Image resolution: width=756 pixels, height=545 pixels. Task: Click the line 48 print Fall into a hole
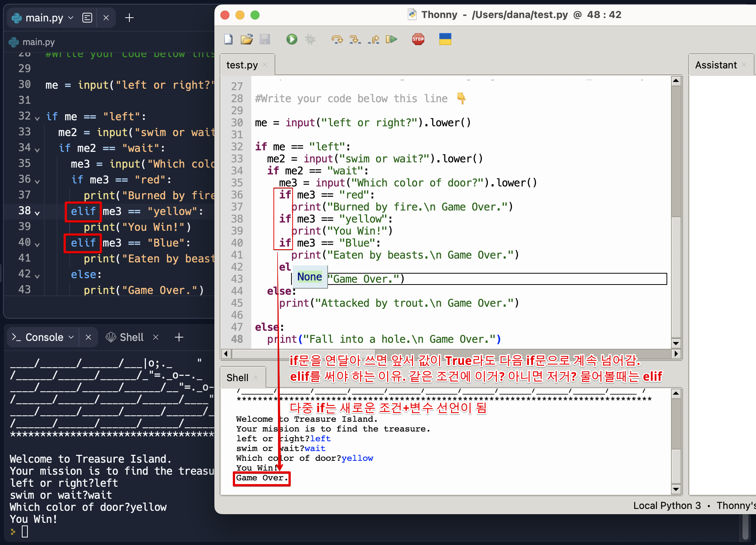[x=384, y=339]
